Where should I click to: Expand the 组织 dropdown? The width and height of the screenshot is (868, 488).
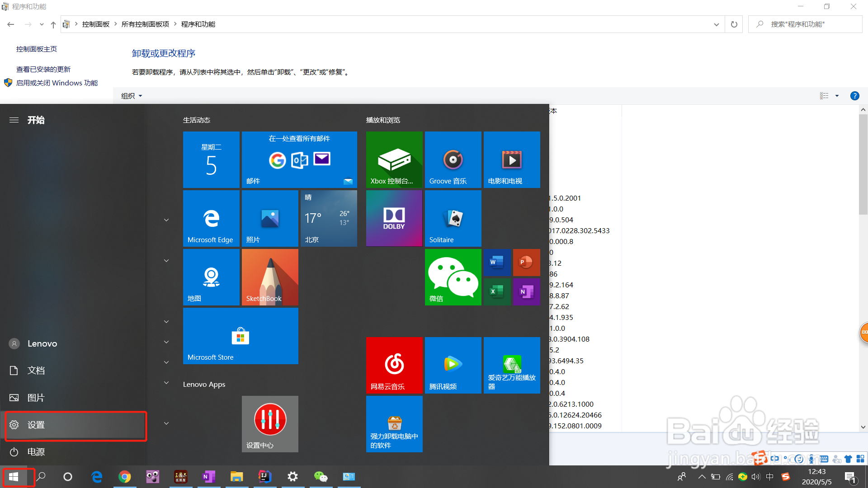131,95
